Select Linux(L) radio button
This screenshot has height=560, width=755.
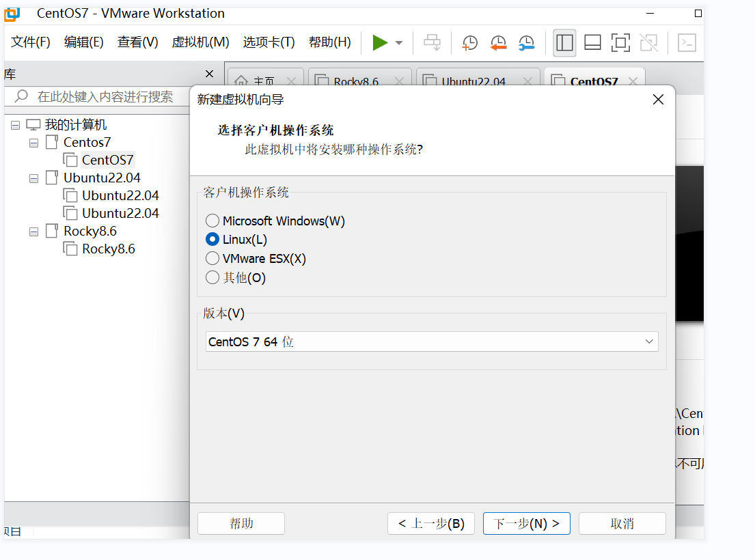point(212,239)
